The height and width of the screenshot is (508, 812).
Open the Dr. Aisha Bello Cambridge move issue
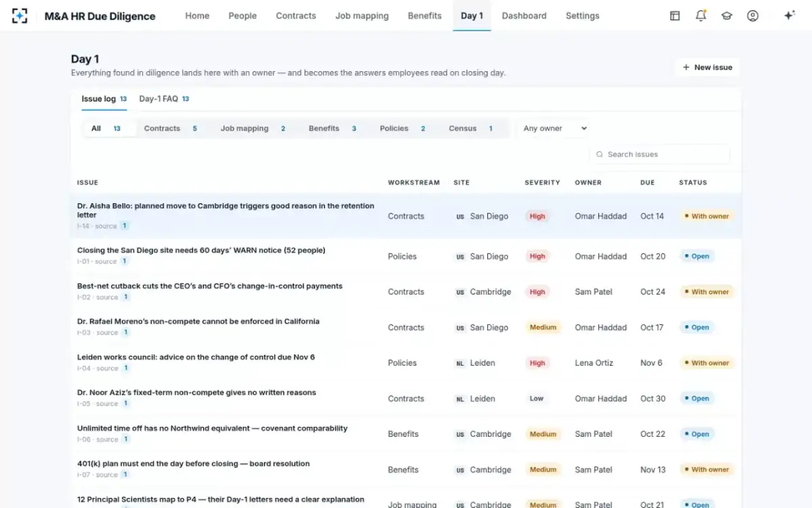pyautogui.click(x=225, y=210)
